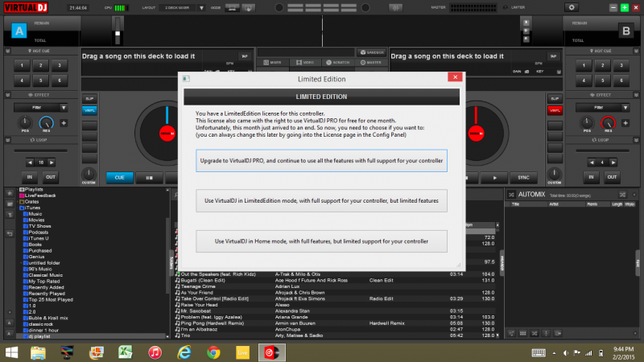Click the headphone icon next to LIMITER
This screenshot has width=644, height=362.
pos(506,7)
